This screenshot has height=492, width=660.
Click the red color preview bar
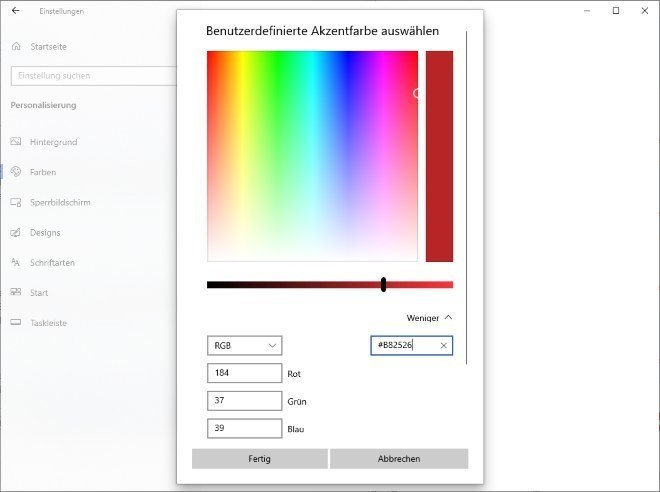point(439,156)
